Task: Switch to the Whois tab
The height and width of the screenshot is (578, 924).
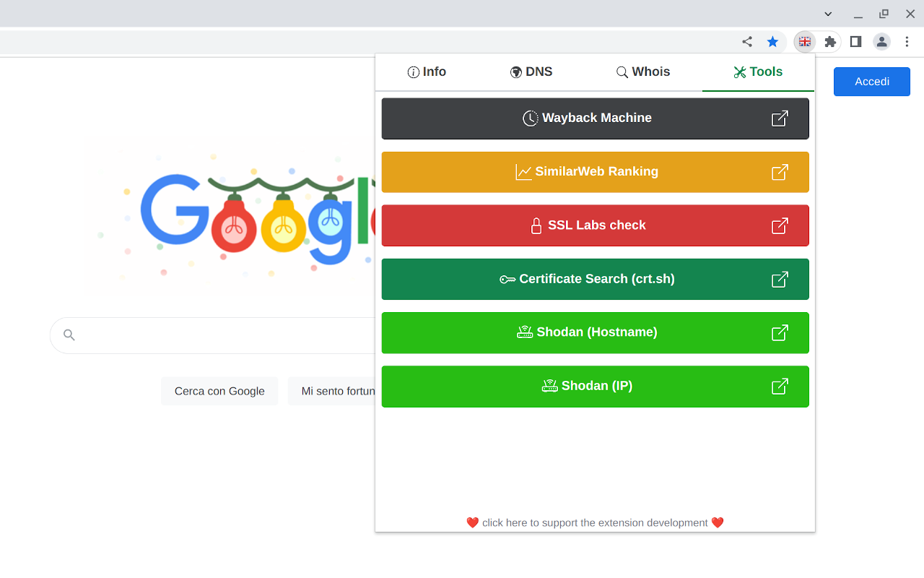Action: 642,72
